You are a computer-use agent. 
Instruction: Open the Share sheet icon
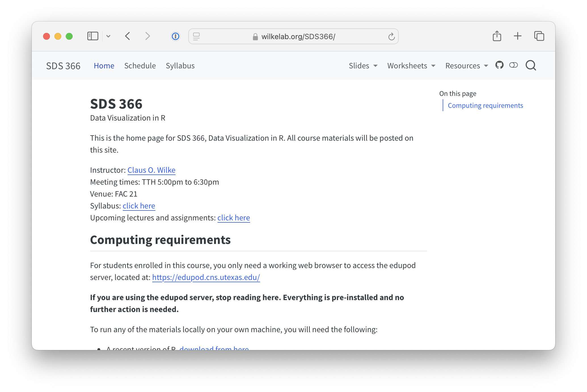tap(497, 36)
